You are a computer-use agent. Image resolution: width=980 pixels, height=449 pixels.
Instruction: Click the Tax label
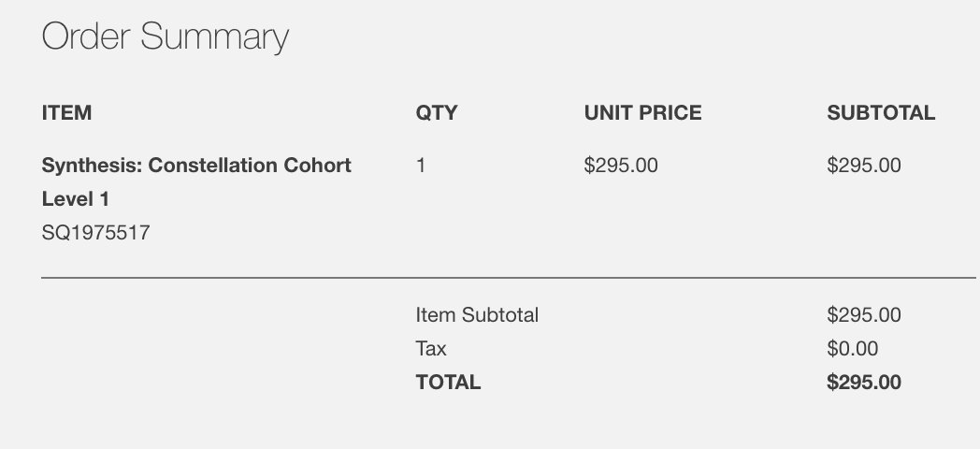pos(431,349)
